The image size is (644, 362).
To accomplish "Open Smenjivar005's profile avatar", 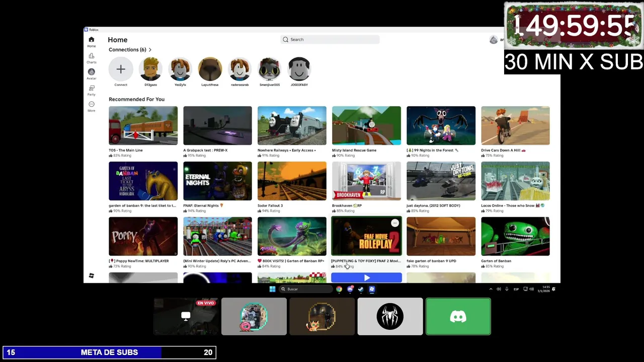I will (x=269, y=69).
